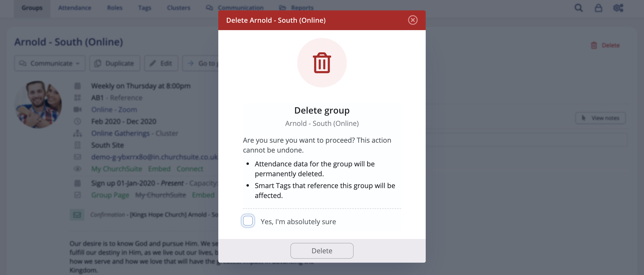Image resolution: width=644 pixels, height=275 pixels.
Task: Open the settings gear icon
Action: pos(618,8)
